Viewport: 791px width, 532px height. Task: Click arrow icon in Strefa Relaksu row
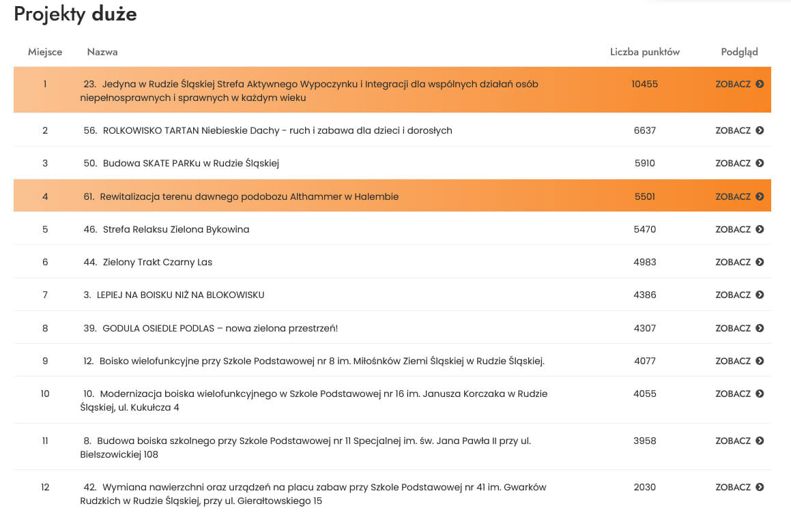(760, 230)
